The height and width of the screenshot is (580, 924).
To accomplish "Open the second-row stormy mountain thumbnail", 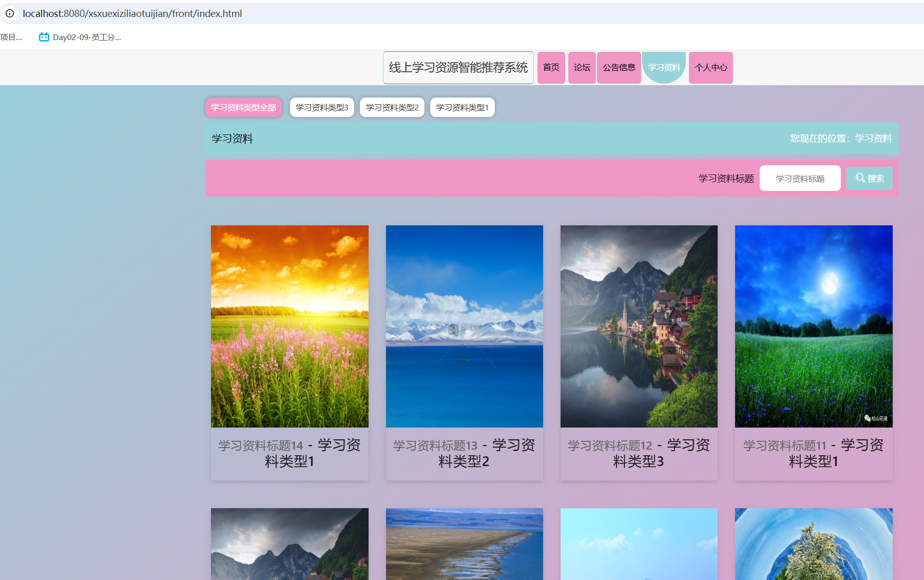I will pos(290,544).
